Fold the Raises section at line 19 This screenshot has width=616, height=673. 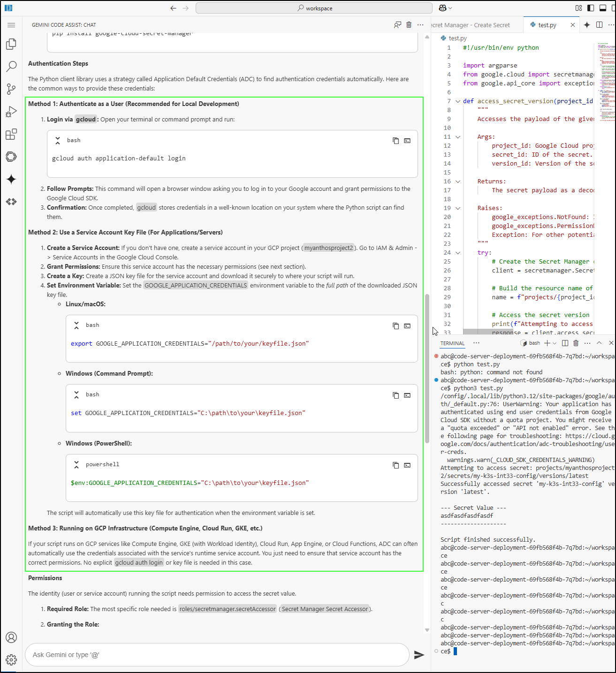458,208
